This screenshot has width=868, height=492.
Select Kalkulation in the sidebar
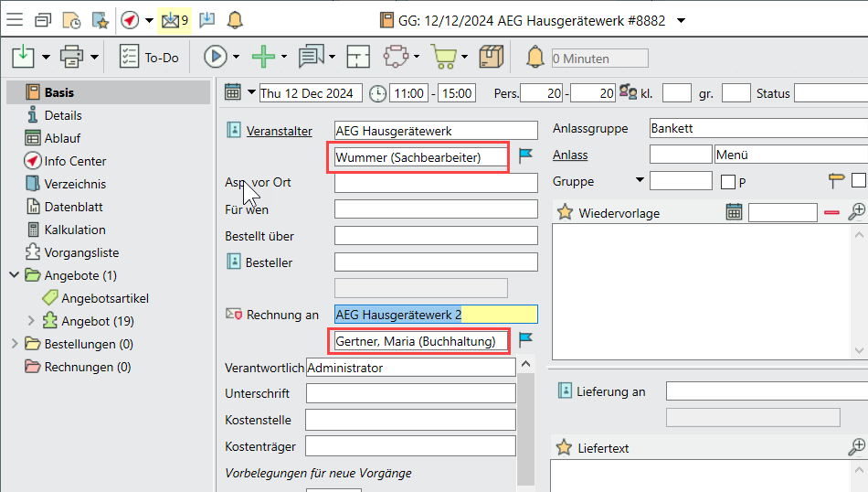point(75,230)
